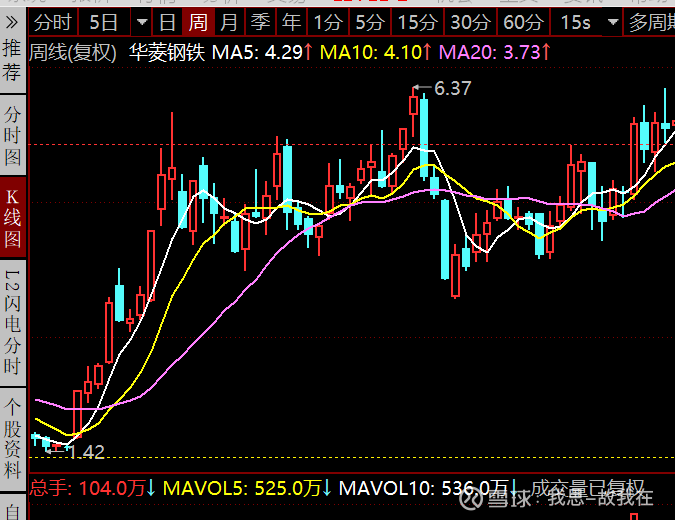
Task: Click the 6.37 high price marker
Action: pos(452,88)
